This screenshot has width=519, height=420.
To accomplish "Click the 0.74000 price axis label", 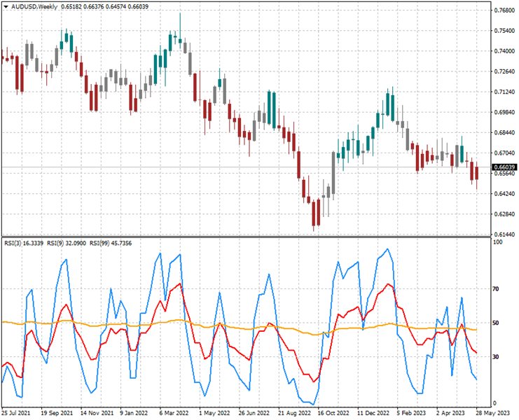I will tap(504, 51).
